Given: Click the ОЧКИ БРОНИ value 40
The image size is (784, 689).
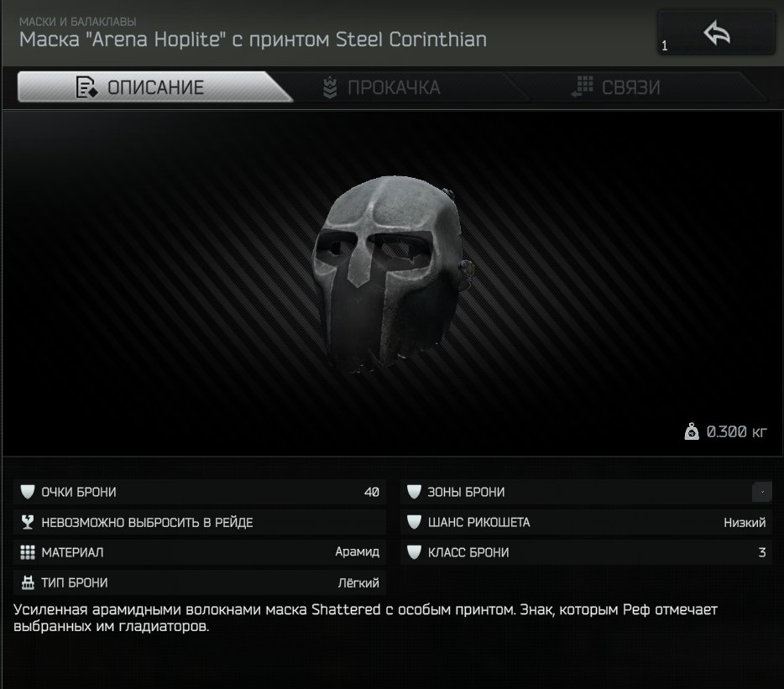Looking at the screenshot, I should (x=372, y=492).
